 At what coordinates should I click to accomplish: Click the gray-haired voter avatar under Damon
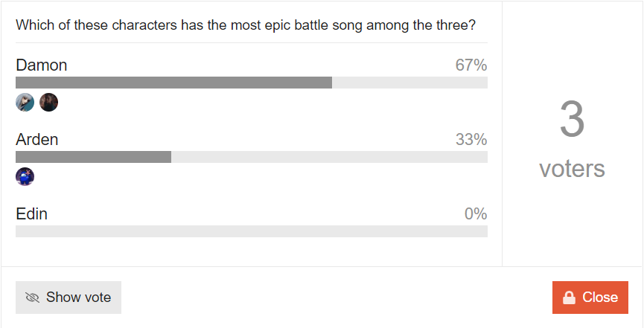click(x=25, y=103)
